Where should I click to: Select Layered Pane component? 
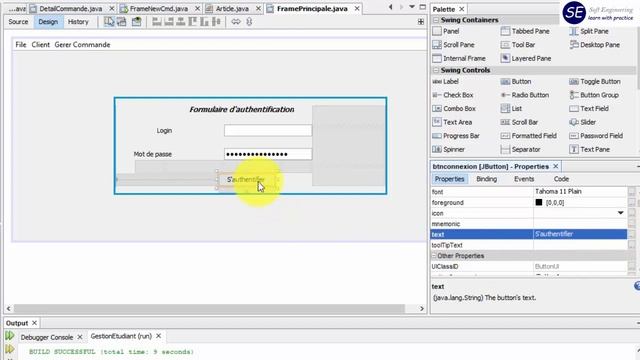pyautogui.click(x=526, y=58)
